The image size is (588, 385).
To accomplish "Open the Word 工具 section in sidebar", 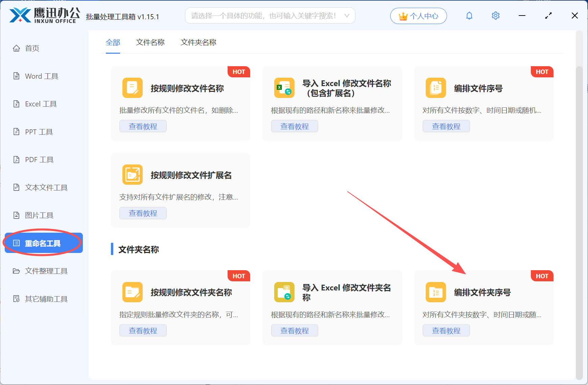I will click(x=41, y=76).
